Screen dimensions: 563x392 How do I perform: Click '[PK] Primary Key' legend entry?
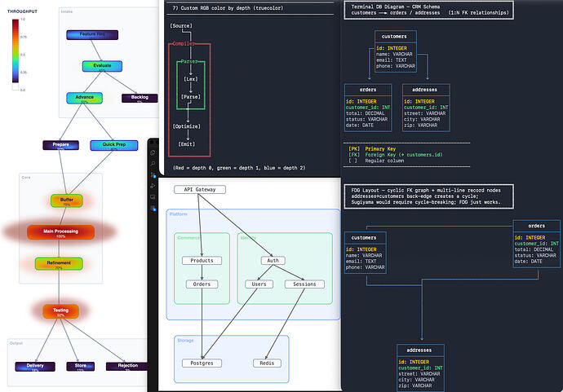(372, 149)
